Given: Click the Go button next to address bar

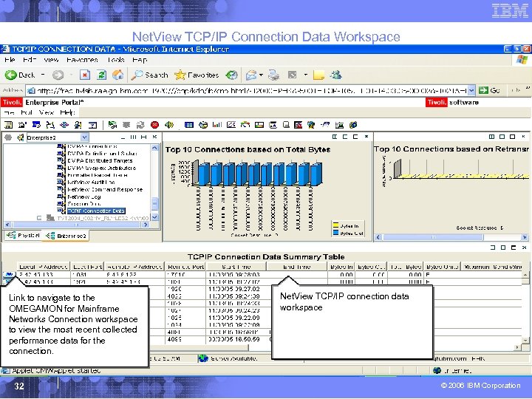Looking at the screenshot, I should [x=489, y=91].
